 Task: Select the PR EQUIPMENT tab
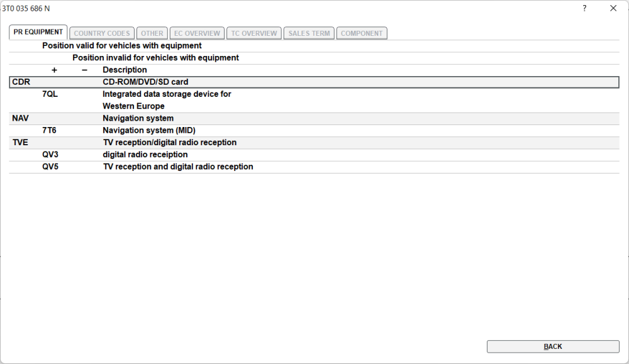tap(38, 32)
